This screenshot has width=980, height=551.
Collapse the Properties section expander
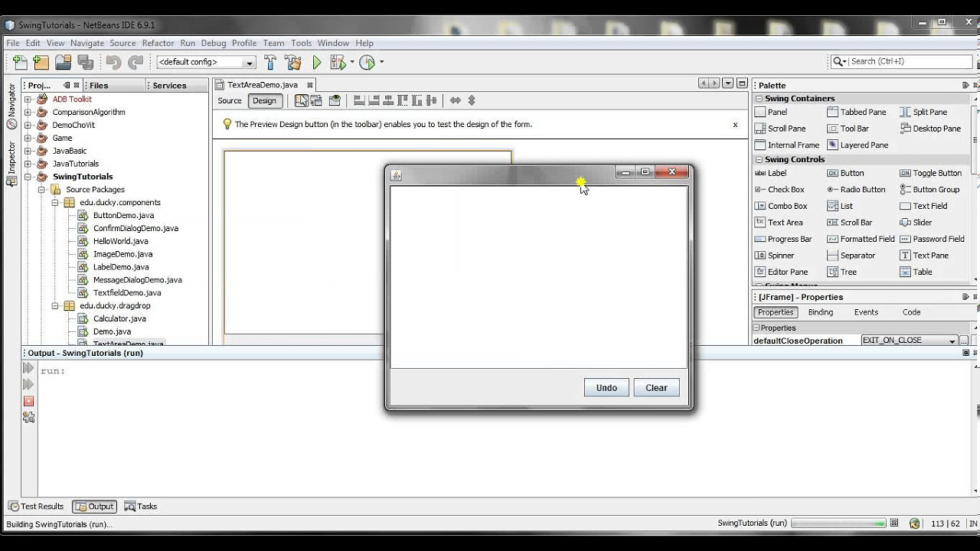click(x=756, y=328)
